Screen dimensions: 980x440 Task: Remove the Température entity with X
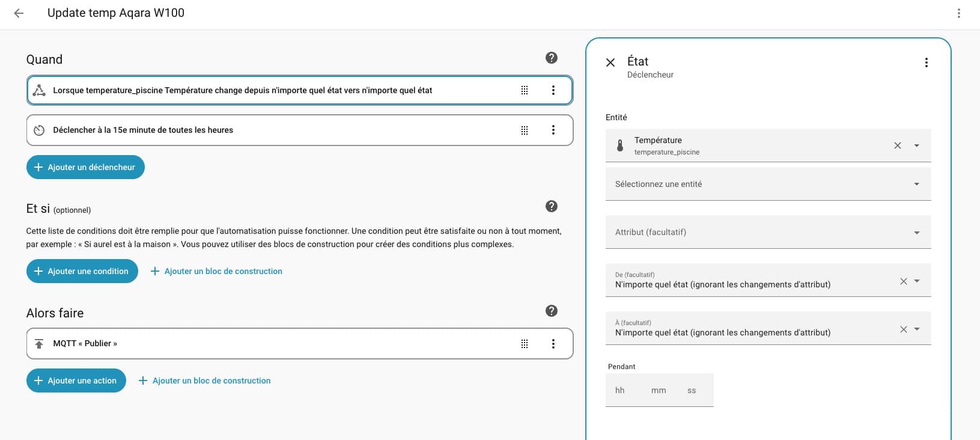[898, 145]
